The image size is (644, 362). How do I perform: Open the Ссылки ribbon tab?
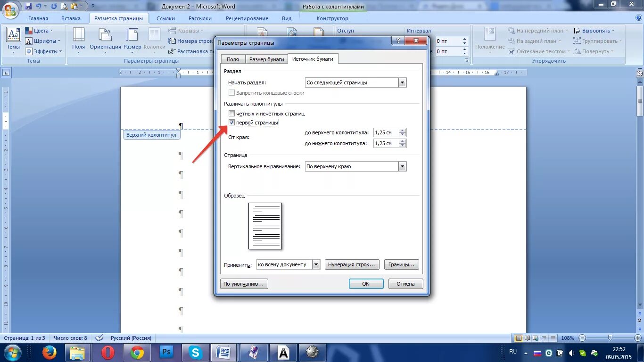pos(166,18)
